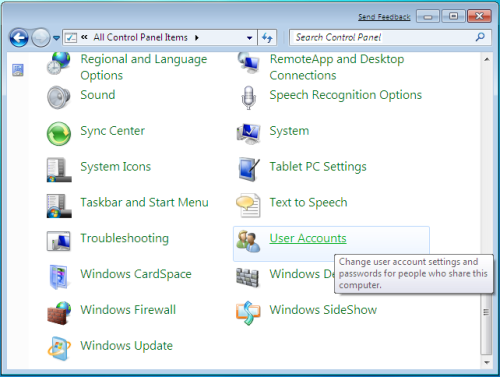The image size is (500, 377).
Task: Click the RemoteApp and Desktop Connections icon
Action: [x=248, y=63]
